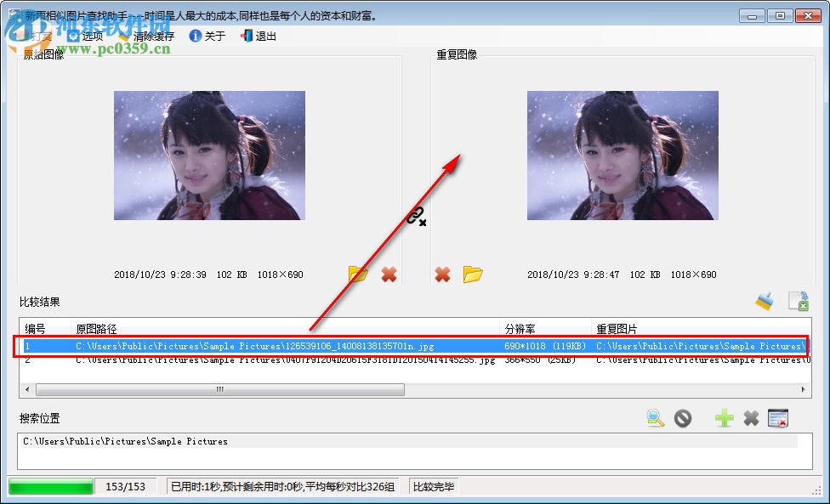This screenshot has height=504, width=830.
Task: Click the clear results brush icon
Action: [x=764, y=301]
